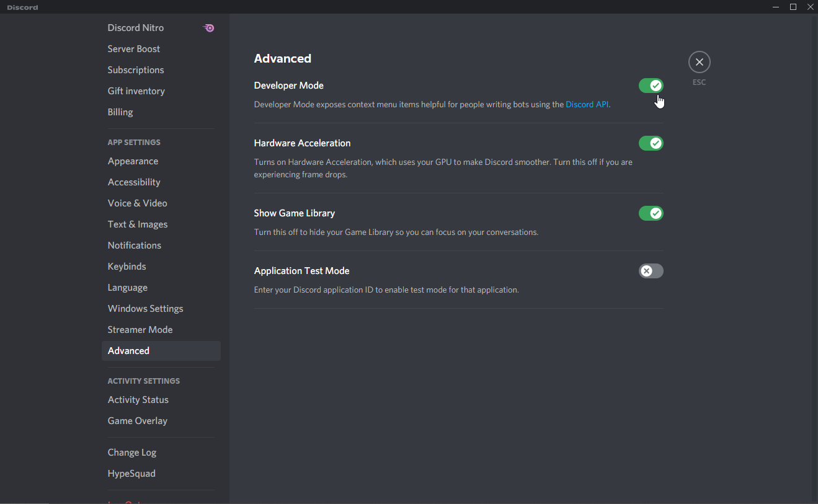View the Change Log
818x504 pixels.
[131, 453]
